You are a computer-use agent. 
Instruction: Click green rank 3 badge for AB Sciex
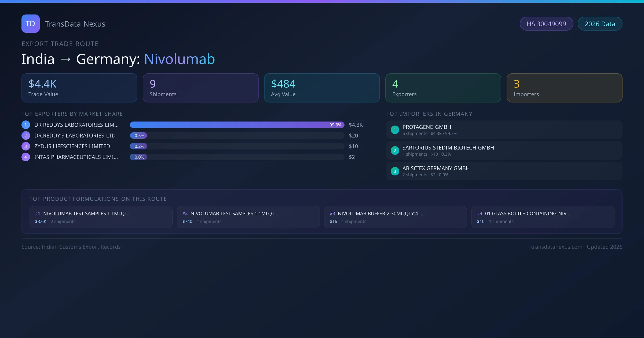coord(395,171)
